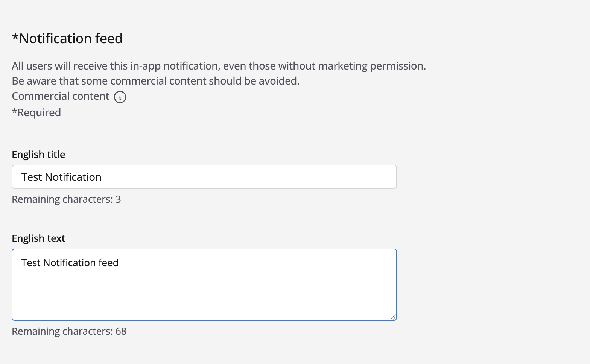Click the word 'Test' in English text area
The image size is (590, 364).
click(x=30, y=263)
